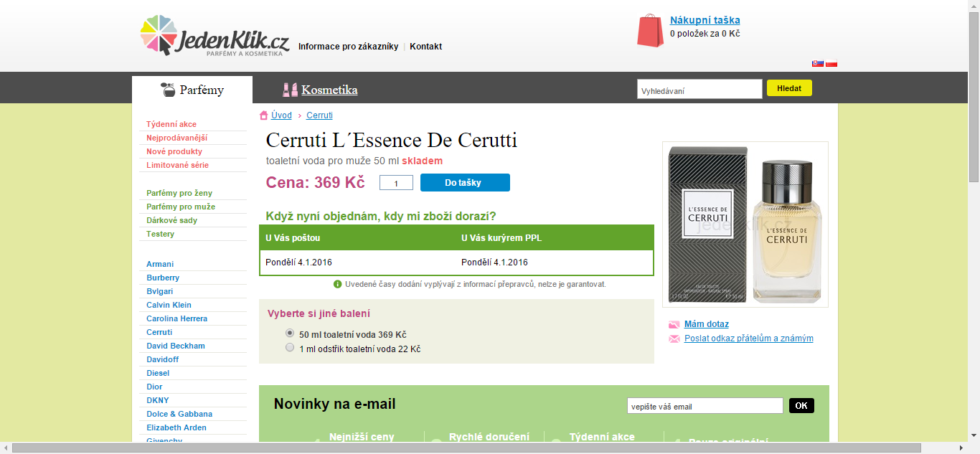Viewport: 980px width, 454px height.
Task: Click the JedenKlik.cz logo
Action: coord(215,36)
